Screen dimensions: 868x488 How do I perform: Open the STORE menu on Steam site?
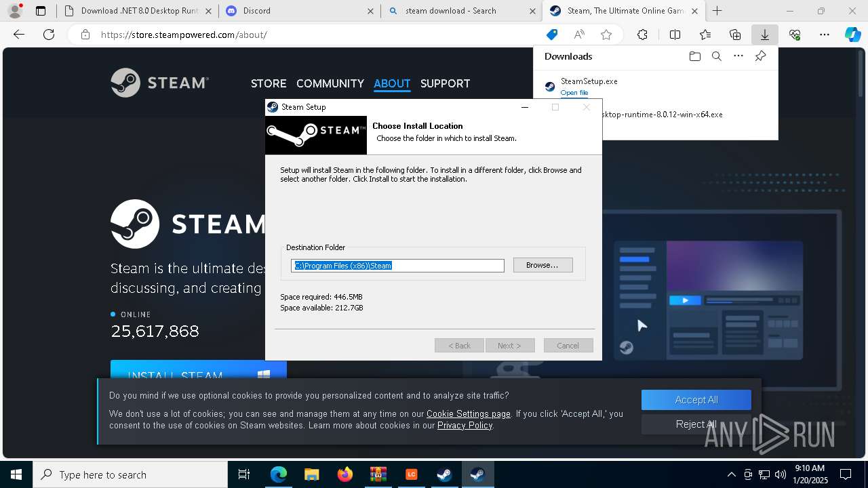[x=269, y=83]
